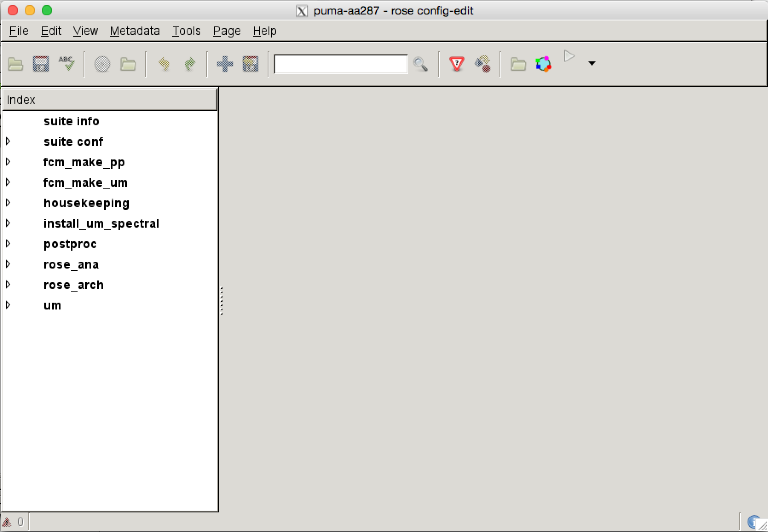This screenshot has height=532, width=768.
Task: Open the Page menu
Action: coord(227,31)
